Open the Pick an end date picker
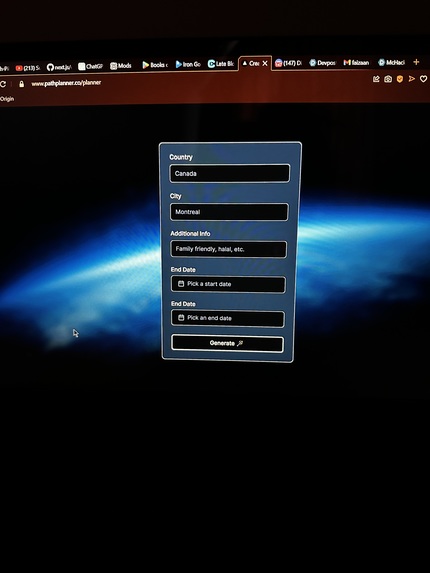Image resolution: width=430 pixels, height=573 pixels. pyautogui.click(x=228, y=318)
